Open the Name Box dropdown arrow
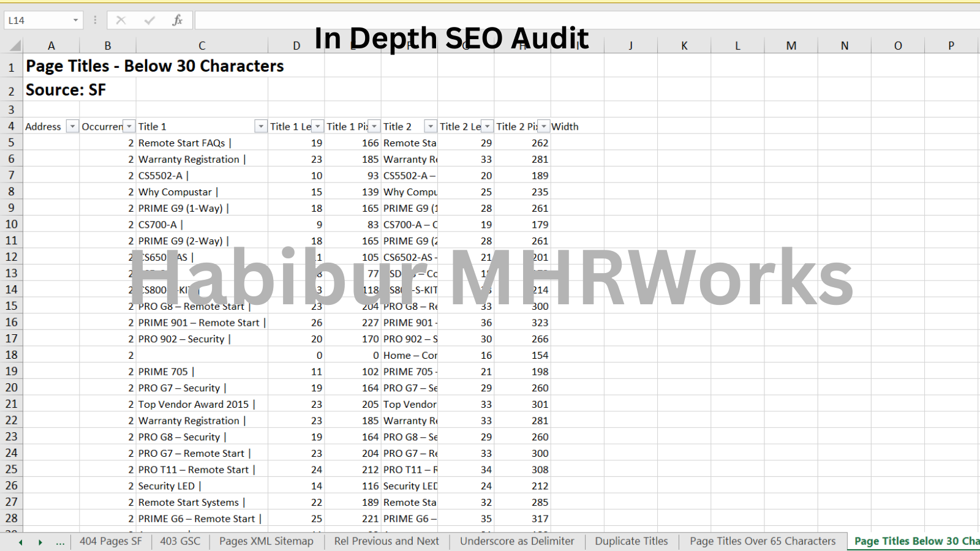The image size is (980, 551). tap(75, 20)
